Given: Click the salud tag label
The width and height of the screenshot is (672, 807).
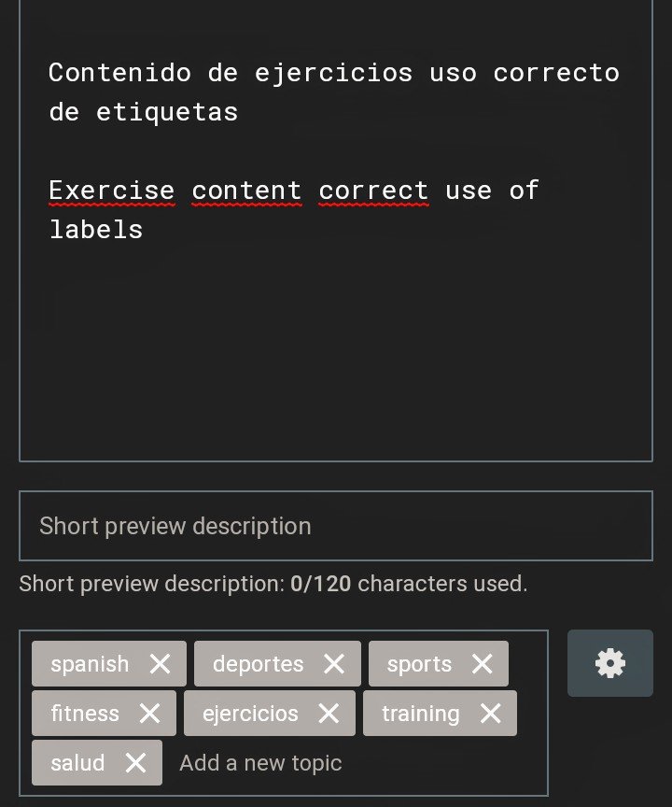Looking at the screenshot, I should [77, 763].
